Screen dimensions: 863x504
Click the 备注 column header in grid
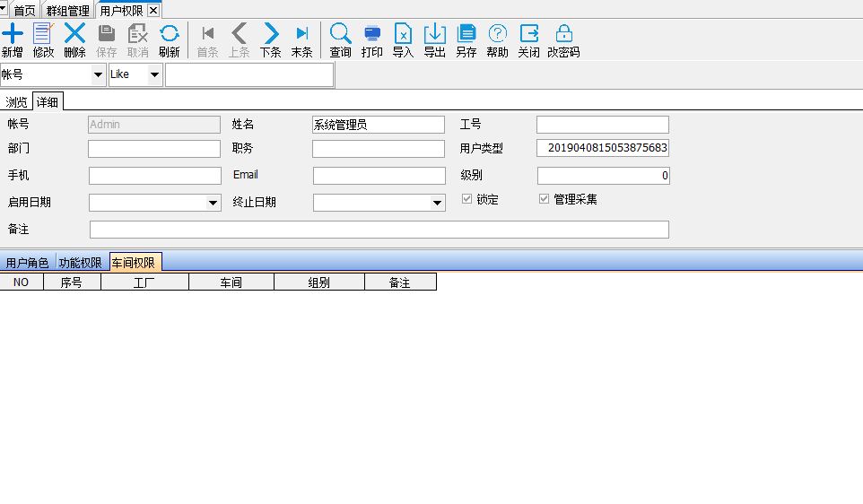tap(400, 282)
